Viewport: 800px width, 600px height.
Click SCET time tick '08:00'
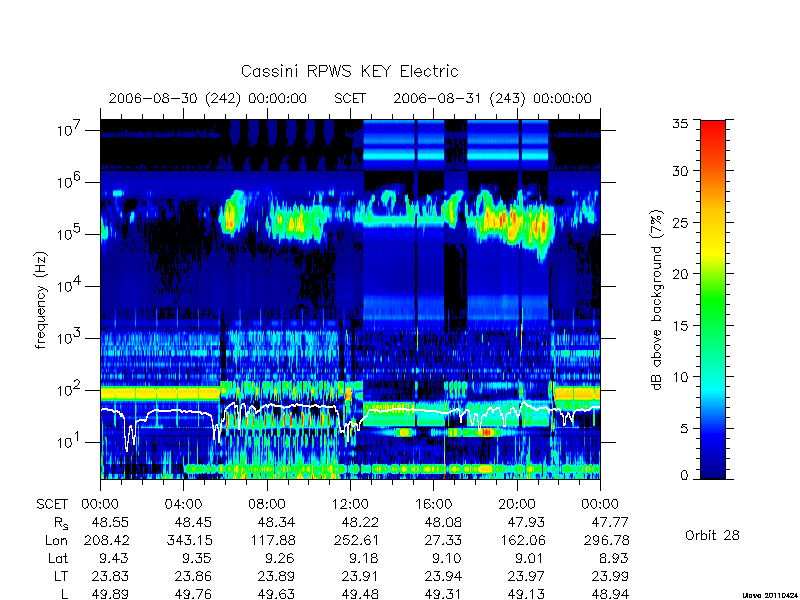[267, 504]
